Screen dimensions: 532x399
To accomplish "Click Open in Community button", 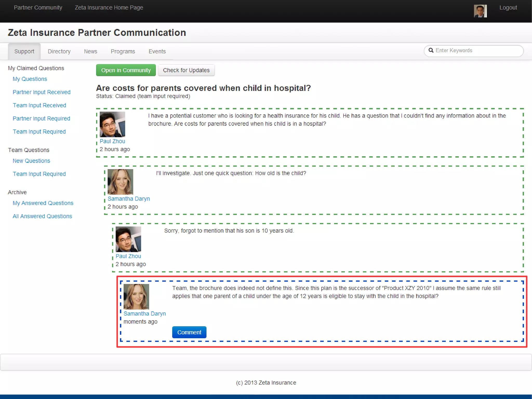I will click(x=126, y=70).
